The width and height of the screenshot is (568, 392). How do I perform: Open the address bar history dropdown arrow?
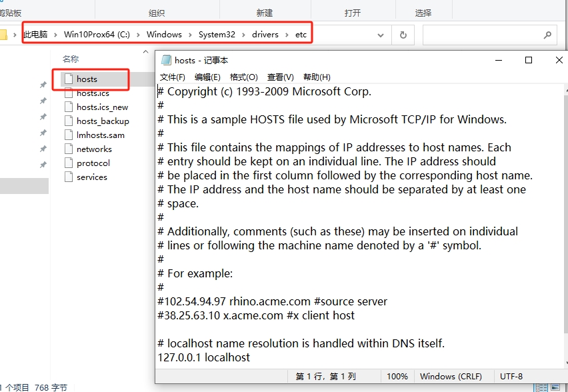pos(381,35)
